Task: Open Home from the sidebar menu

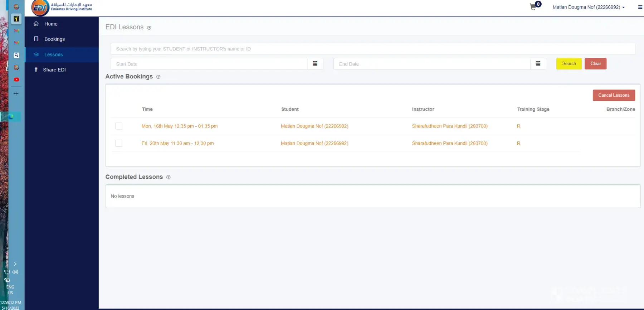Action: point(51,24)
